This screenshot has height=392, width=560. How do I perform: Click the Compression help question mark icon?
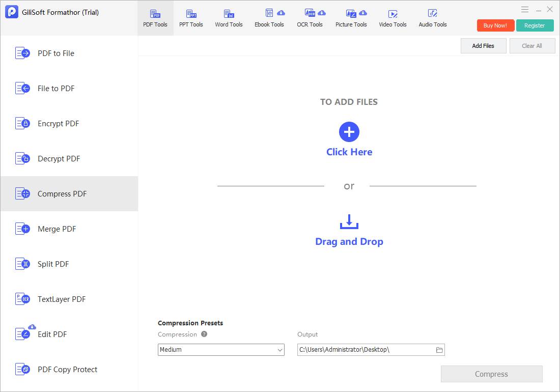click(204, 334)
